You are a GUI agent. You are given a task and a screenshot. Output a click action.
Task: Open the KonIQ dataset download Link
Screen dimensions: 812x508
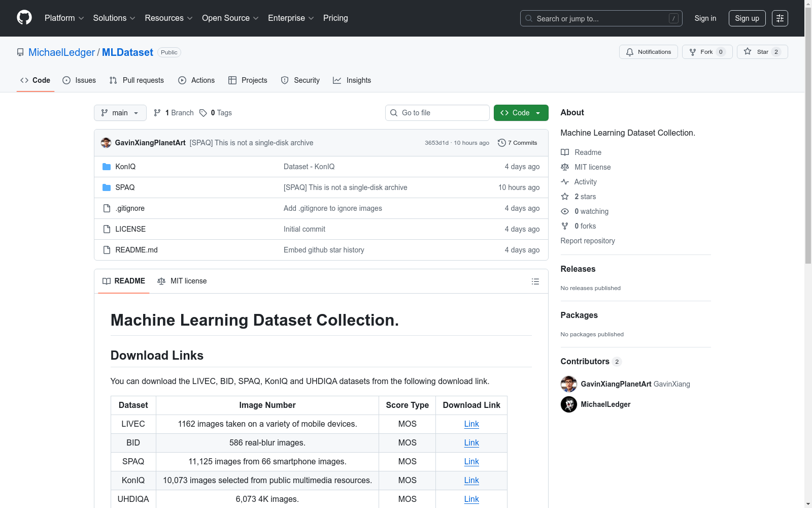[471, 481]
